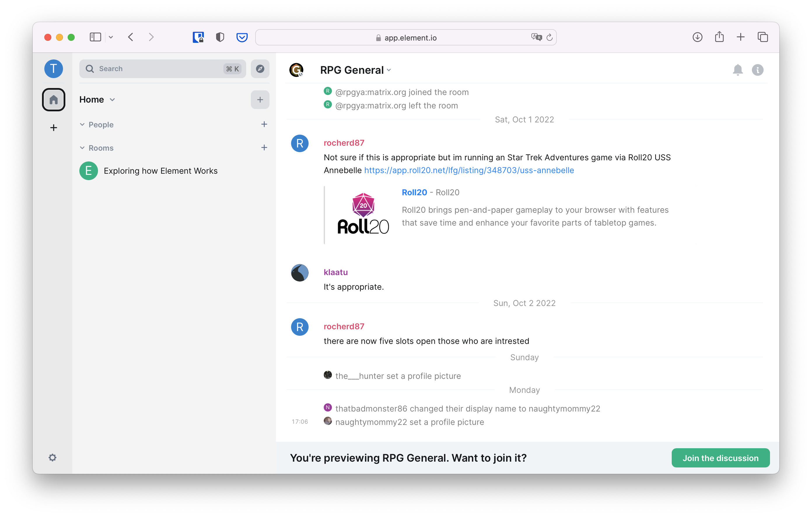
Task: Click Join the discussion button
Action: [720, 458]
